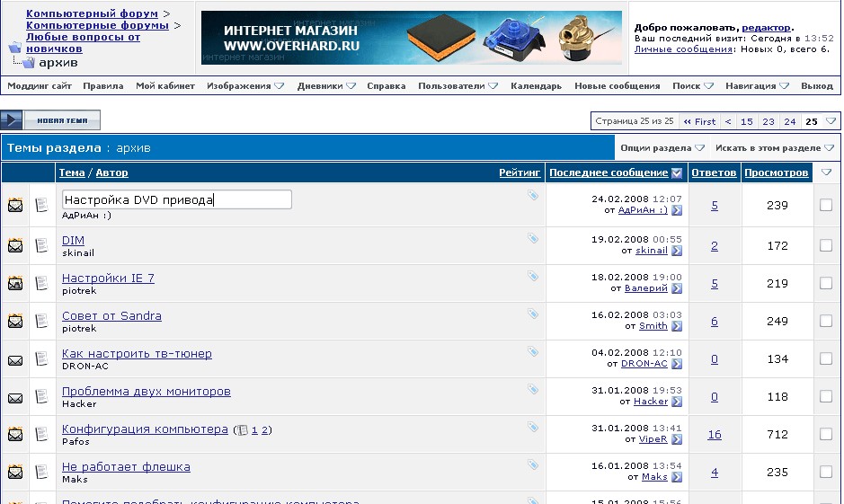Sort threads by Просмотров column
This screenshot has width=844, height=504.
(x=777, y=172)
